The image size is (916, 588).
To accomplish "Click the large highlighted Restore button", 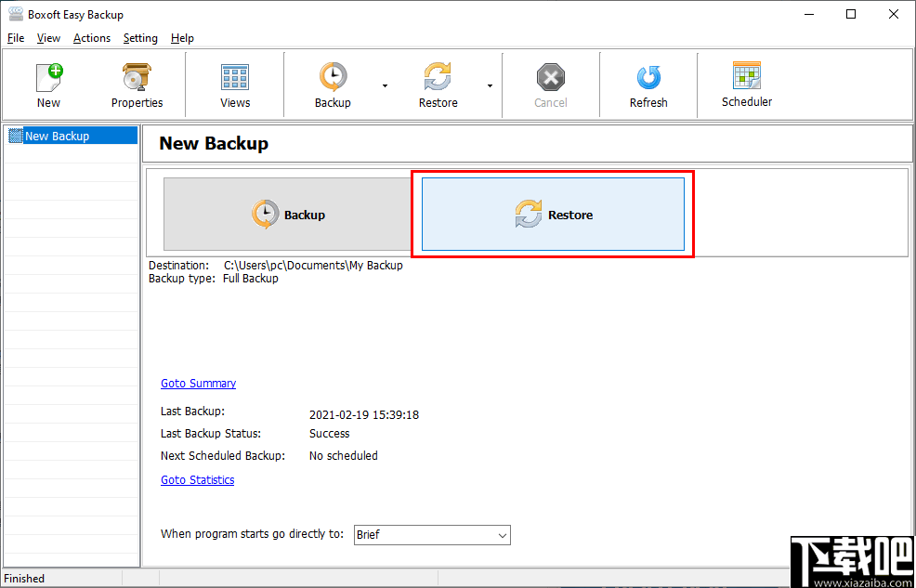I will 553,214.
